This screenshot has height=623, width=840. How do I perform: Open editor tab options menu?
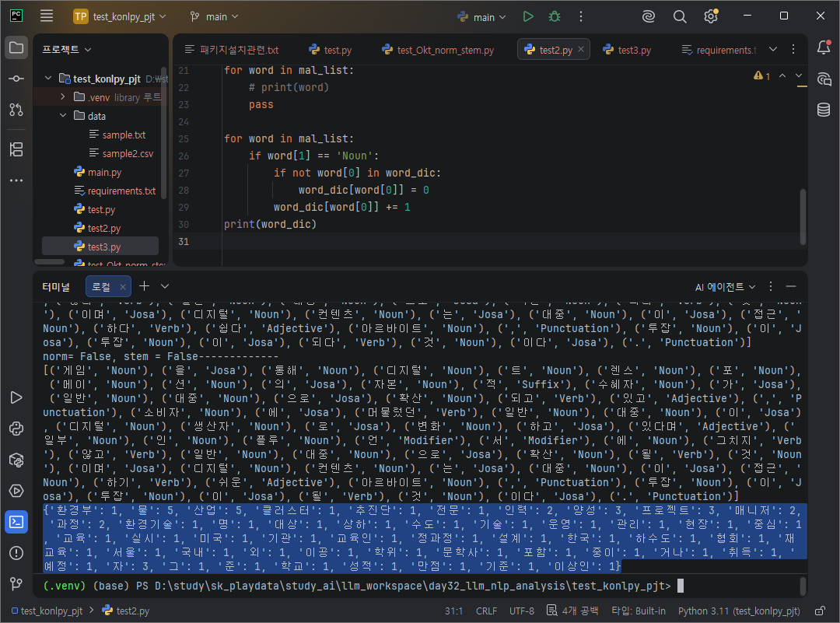(793, 49)
